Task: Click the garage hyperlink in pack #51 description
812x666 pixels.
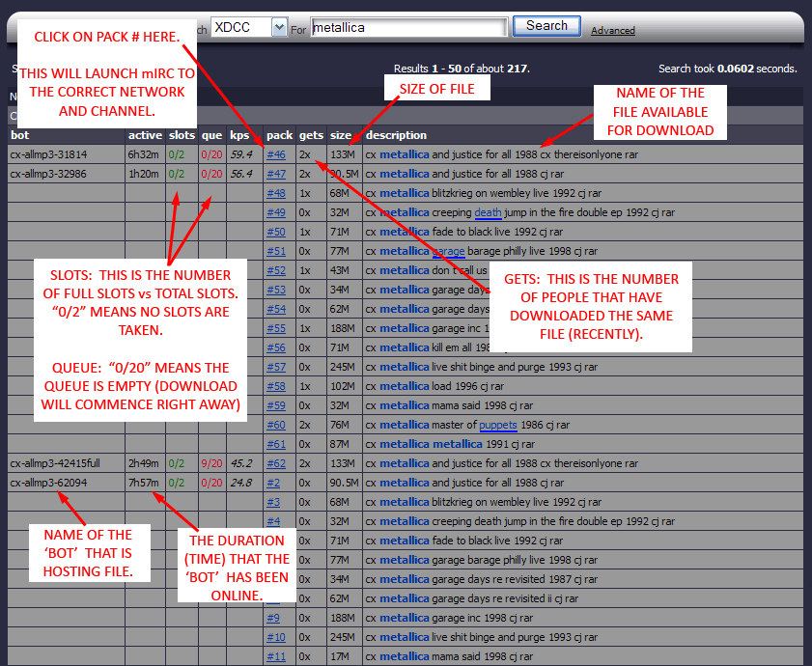Action: coord(448,251)
